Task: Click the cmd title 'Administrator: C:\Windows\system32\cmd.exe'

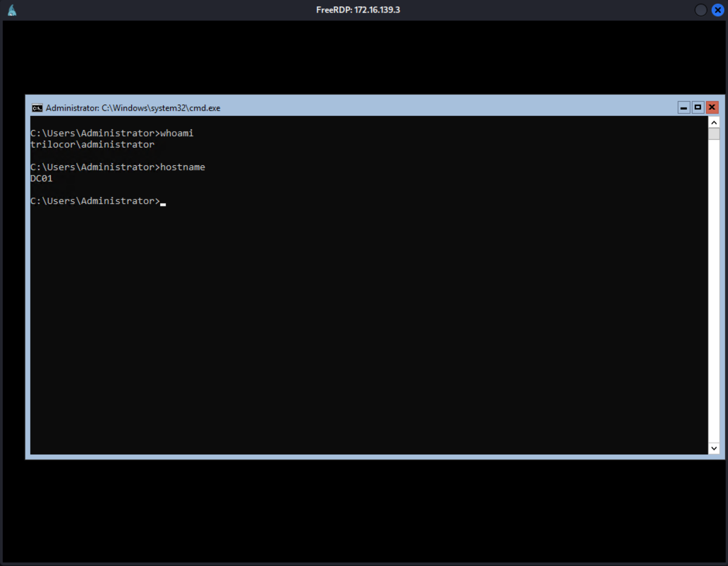Action: 133,108
